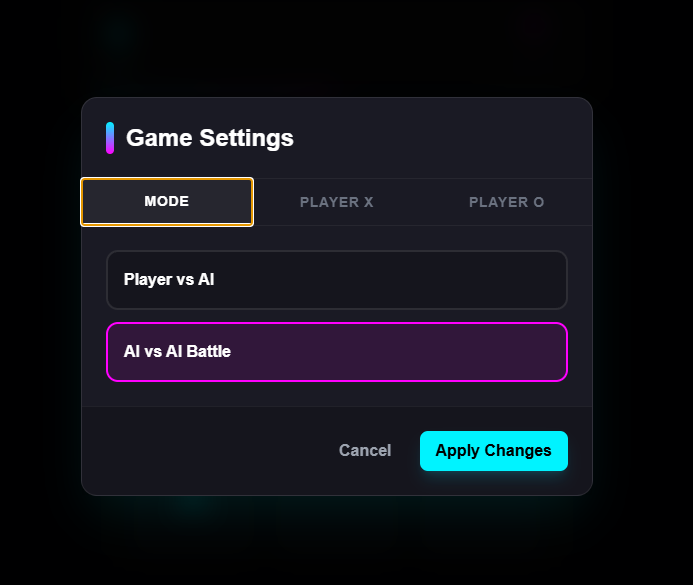Screen dimensions: 693x585
Task: Click the Apply Changes button
Action: 494,451
